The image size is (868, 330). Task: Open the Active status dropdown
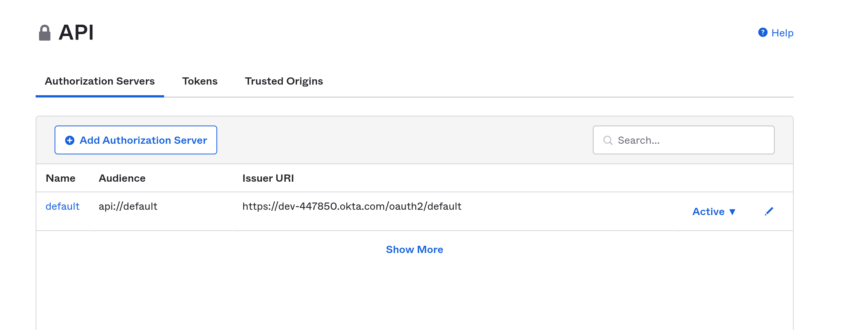(x=708, y=212)
